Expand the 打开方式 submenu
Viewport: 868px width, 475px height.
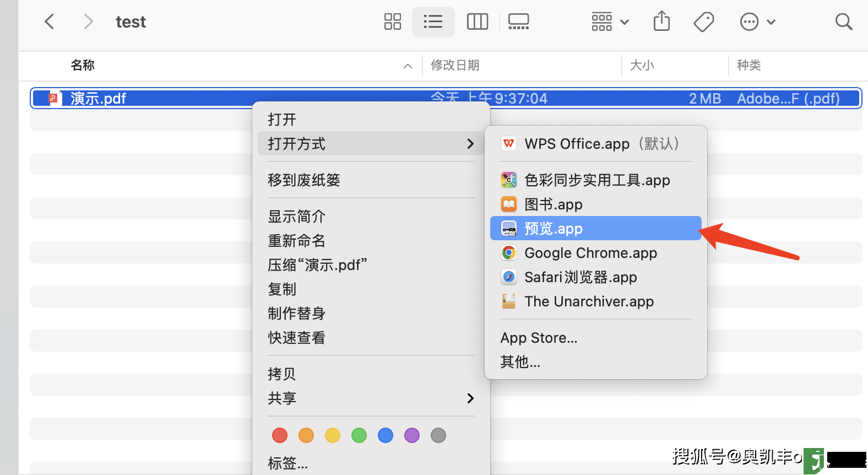coord(371,144)
